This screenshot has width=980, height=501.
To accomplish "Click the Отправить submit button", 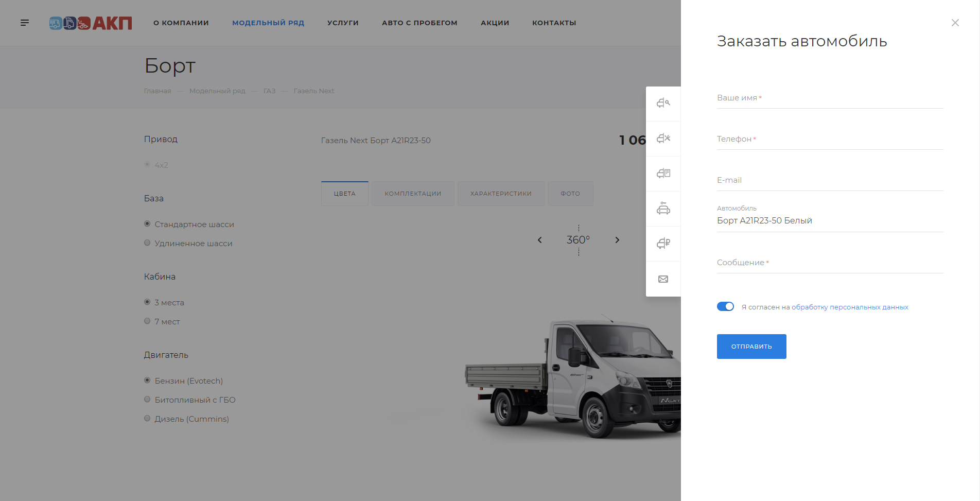I will click(x=751, y=347).
